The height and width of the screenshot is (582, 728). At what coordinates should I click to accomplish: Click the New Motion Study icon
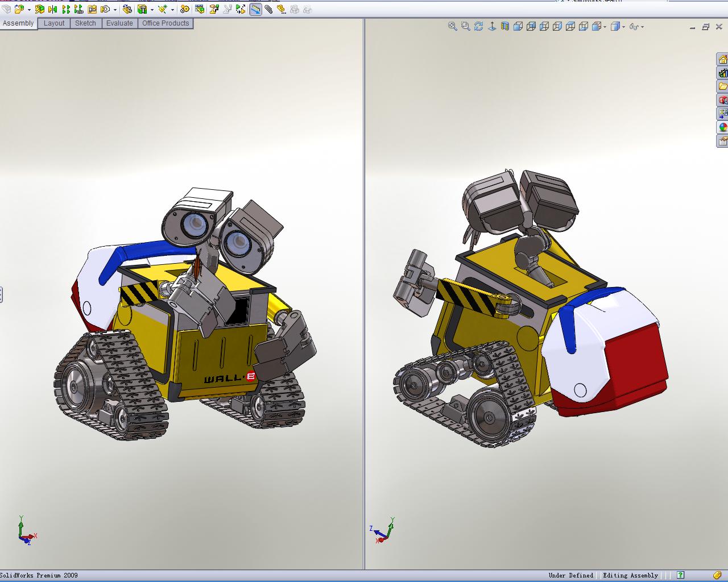[x=163, y=9]
